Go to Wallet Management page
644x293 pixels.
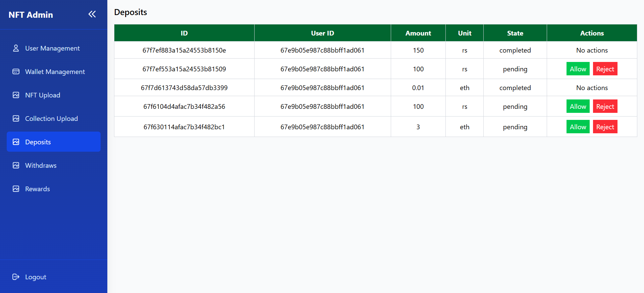55,72
